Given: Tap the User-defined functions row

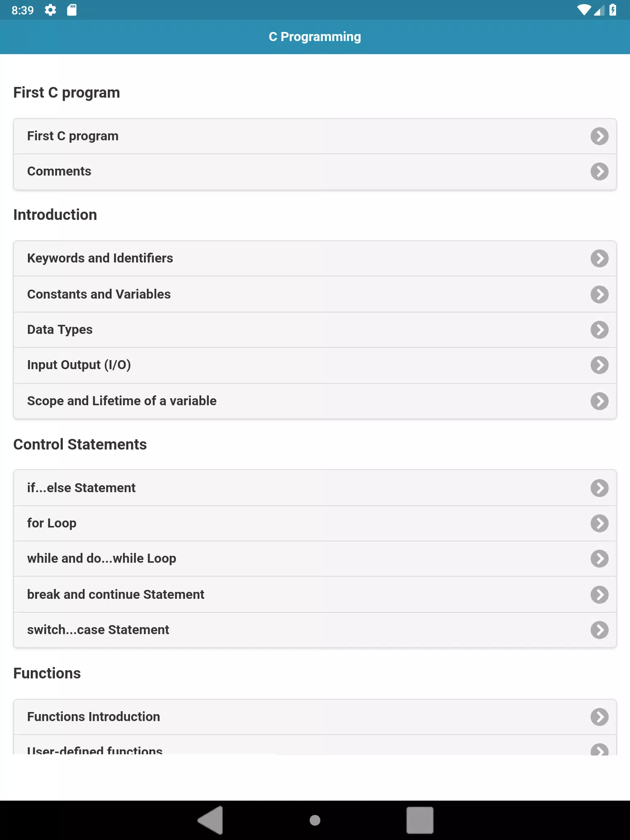Looking at the screenshot, I should [x=315, y=746].
